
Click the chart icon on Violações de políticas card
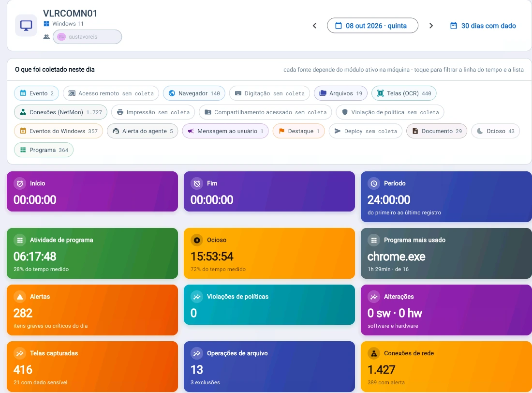[x=197, y=297]
